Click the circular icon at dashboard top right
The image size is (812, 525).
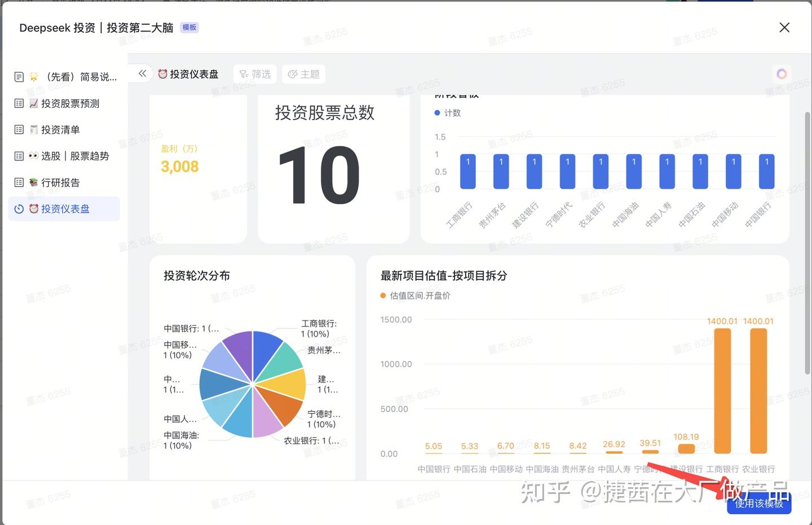point(782,73)
